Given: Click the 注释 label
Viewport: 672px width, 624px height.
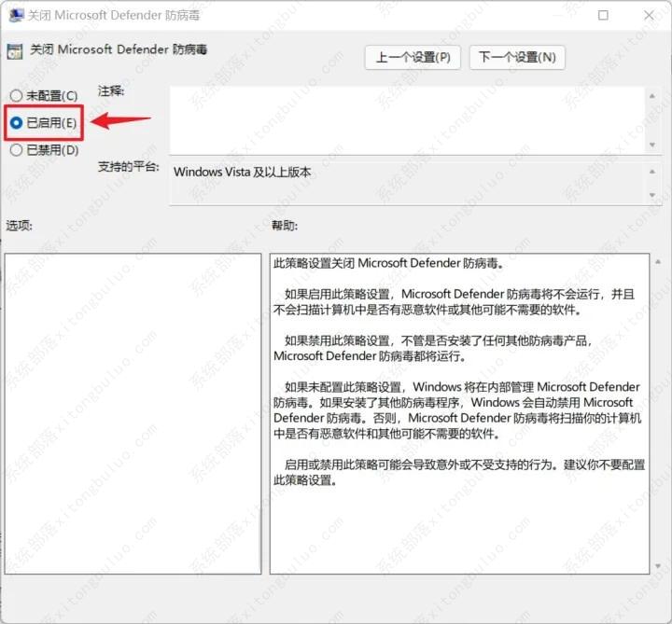Looking at the screenshot, I should click(x=111, y=91).
